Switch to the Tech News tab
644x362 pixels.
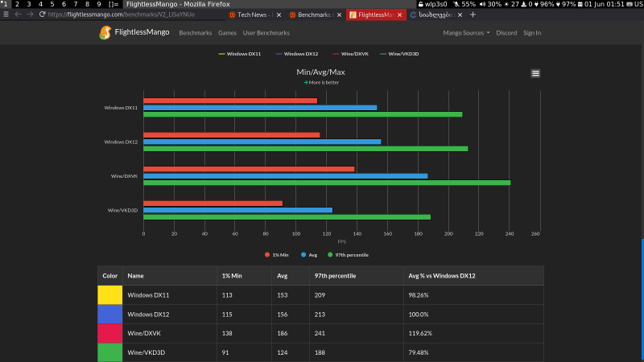(254, 15)
